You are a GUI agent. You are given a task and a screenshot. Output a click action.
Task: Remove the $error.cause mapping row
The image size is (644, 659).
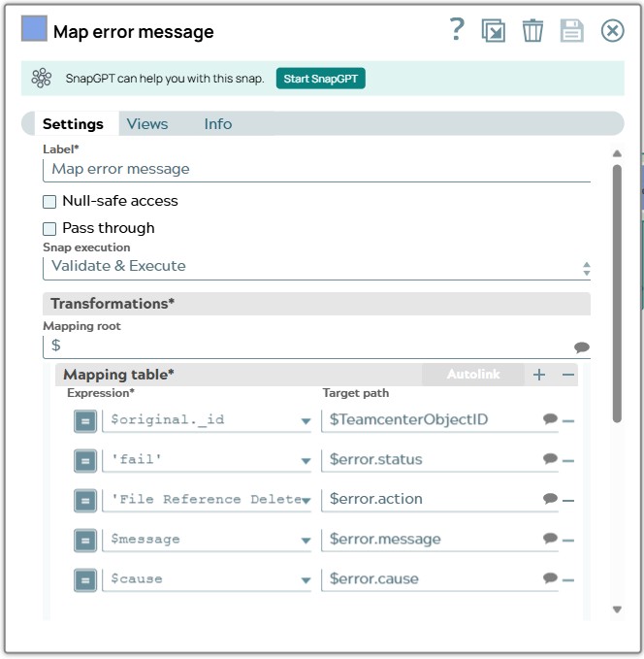coord(568,580)
